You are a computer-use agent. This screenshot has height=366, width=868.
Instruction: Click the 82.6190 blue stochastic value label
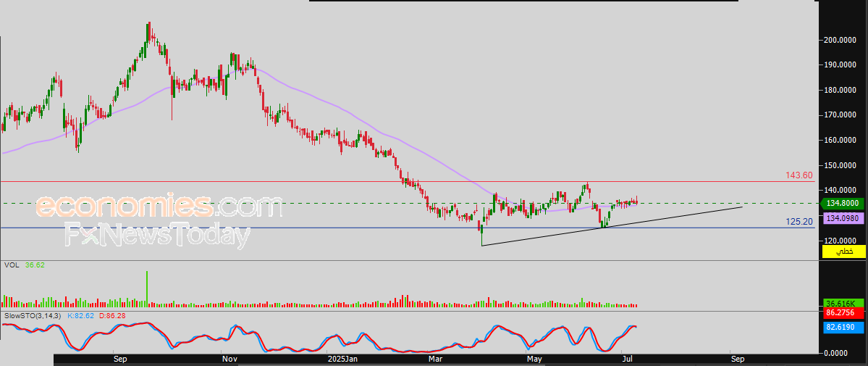[x=843, y=328]
